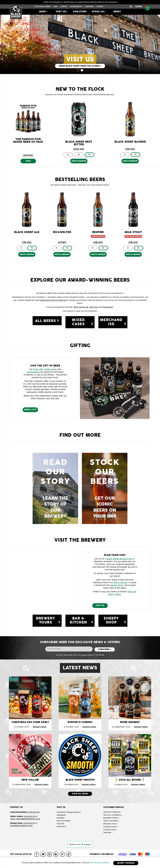Expand the Shop dropdown menu

[x=43, y=12]
